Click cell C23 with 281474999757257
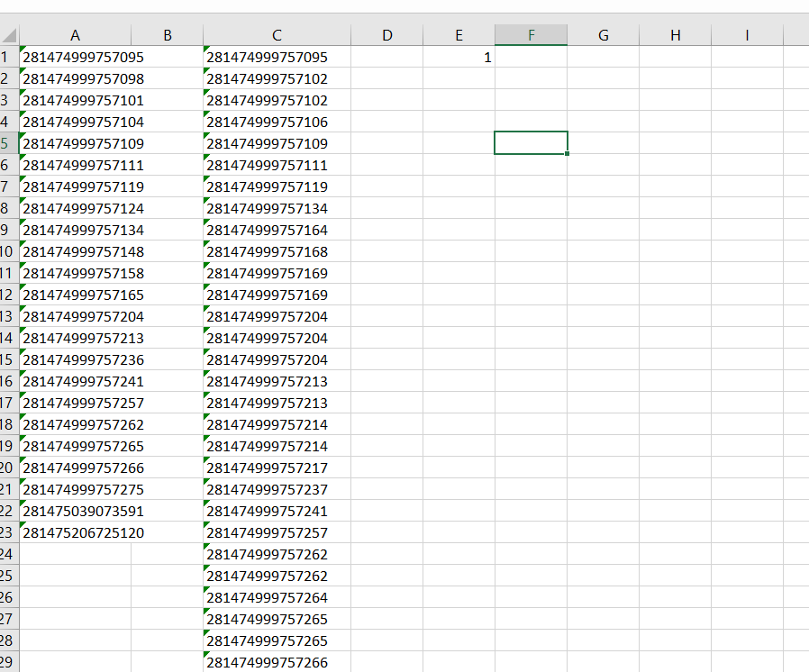 [277, 532]
